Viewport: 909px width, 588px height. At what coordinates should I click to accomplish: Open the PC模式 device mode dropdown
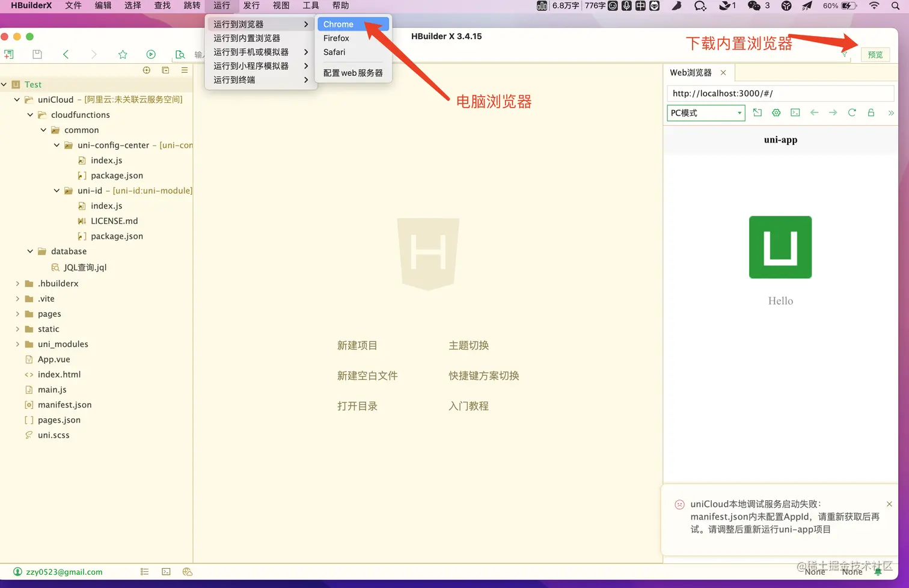click(x=706, y=113)
